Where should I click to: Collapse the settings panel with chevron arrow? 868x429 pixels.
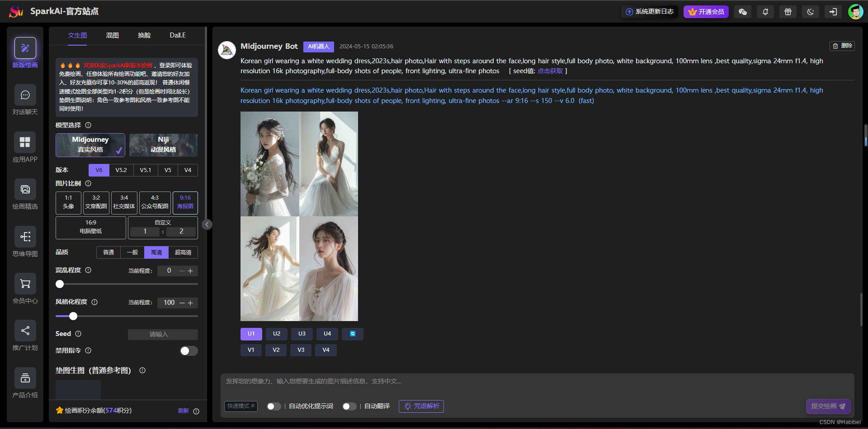(207, 224)
